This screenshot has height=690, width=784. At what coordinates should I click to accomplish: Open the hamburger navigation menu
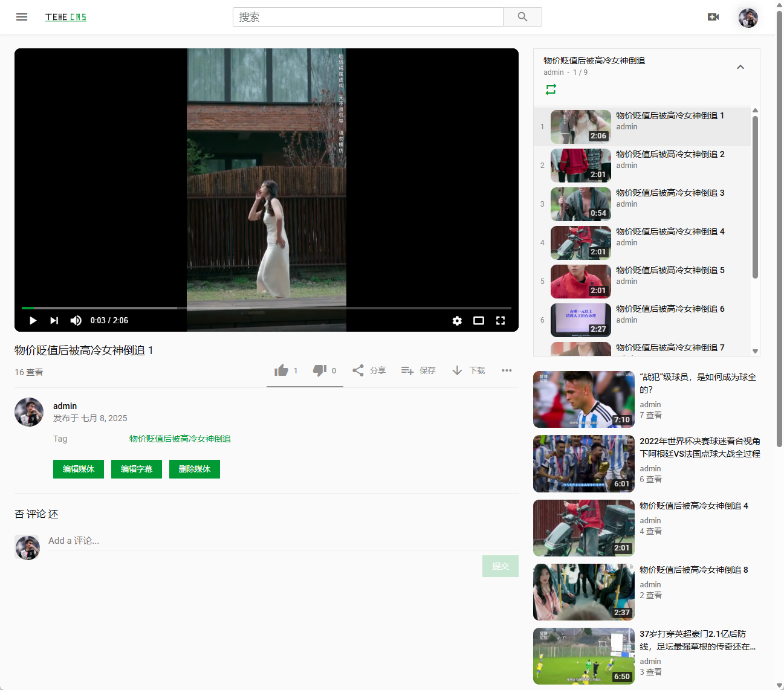point(22,17)
